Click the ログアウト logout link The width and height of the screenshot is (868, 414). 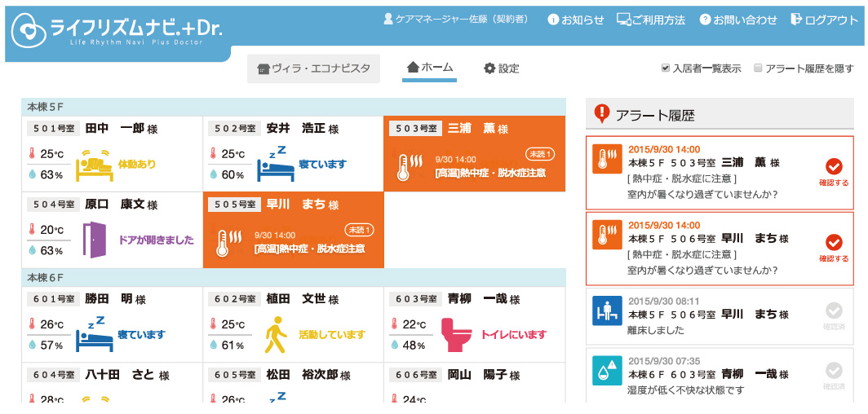(824, 20)
